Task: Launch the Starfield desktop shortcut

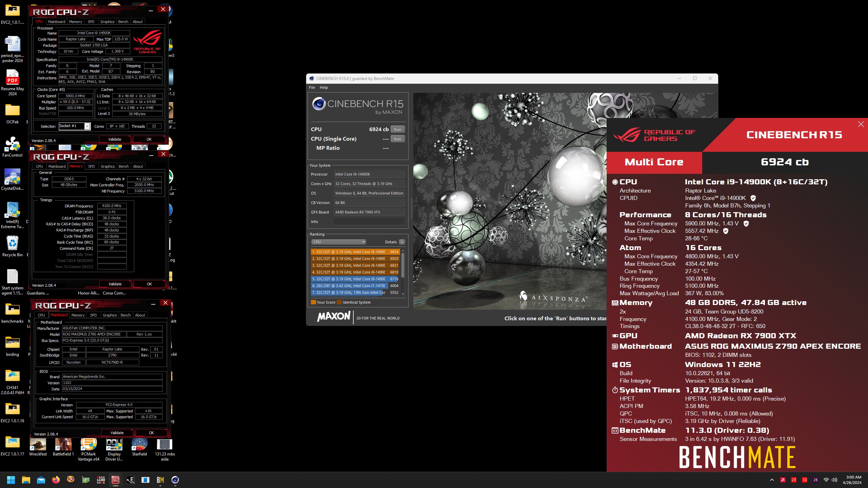Action: 139,447
